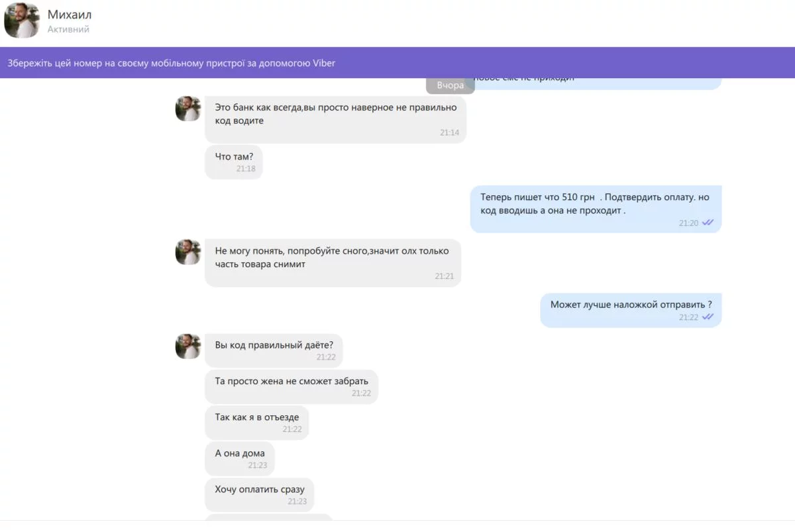Screen dimensions: 795x532
Task: Select the outgoing "Теперь пишет что 510 грн" message
Action: click(595, 209)
